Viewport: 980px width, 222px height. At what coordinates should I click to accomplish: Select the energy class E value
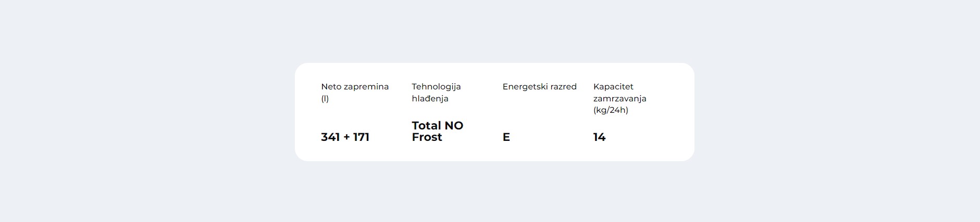[x=506, y=137]
